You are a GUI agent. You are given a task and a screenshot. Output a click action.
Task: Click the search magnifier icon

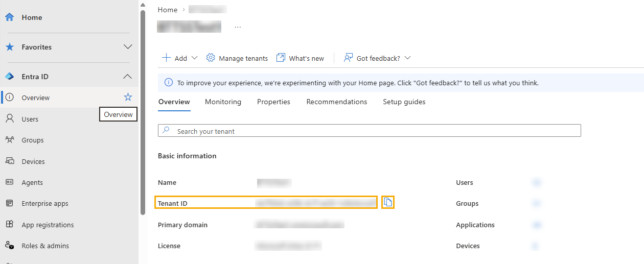click(166, 131)
